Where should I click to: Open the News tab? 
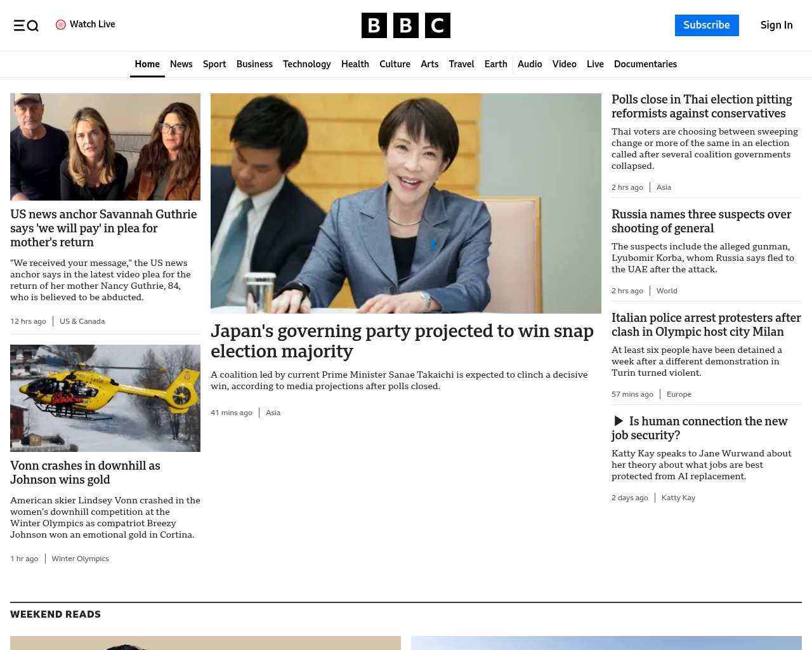181,64
